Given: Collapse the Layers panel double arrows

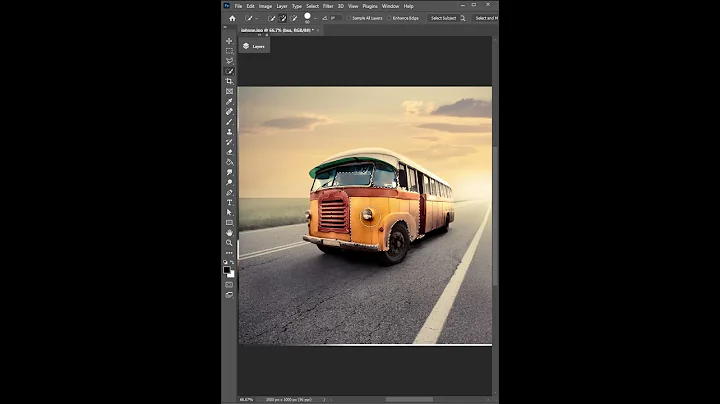Looking at the screenshot, I should 259,35.
